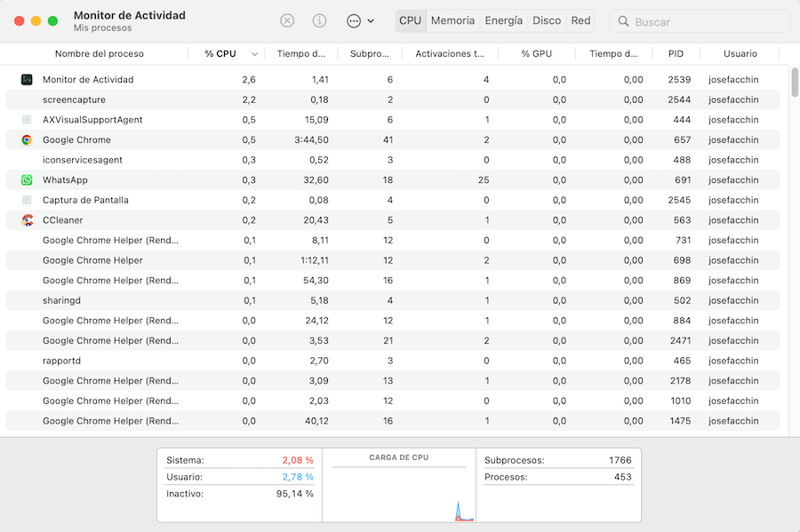Open the Disco tab
800x532 pixels.
point(547,21)
